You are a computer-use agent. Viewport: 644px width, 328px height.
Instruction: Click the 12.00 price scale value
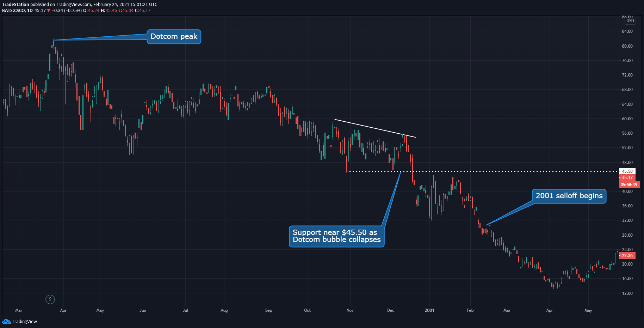[627, 293]
